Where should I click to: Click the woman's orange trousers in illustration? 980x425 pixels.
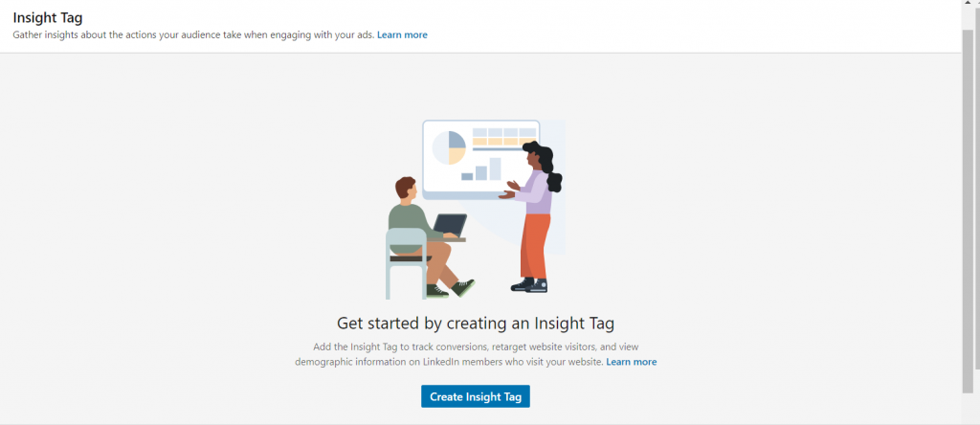(x=534, y=246)
